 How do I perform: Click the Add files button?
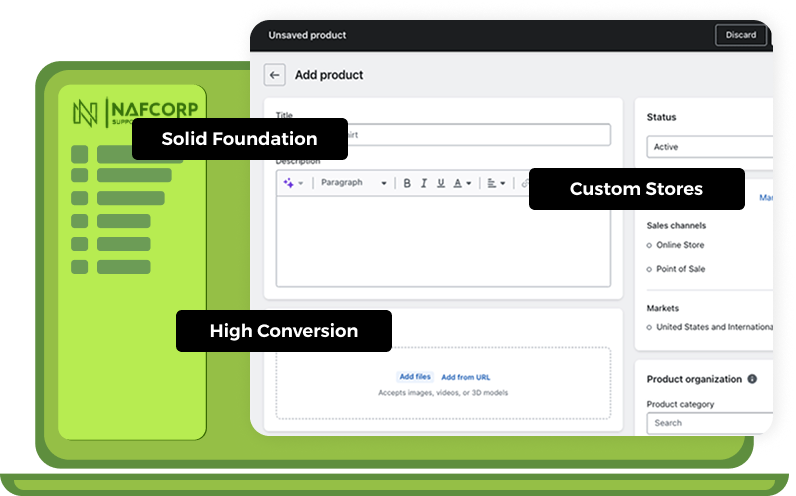click(x=415, y=377)
